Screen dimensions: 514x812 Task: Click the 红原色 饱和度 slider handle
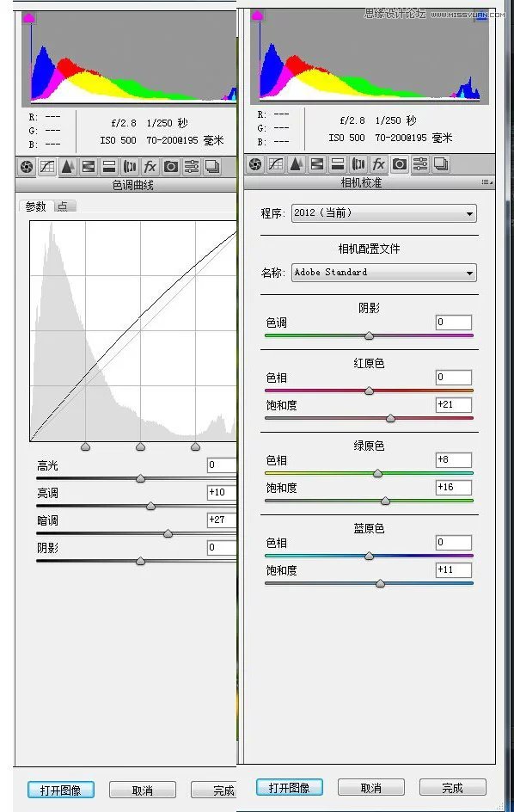click(x=391, y=418)
